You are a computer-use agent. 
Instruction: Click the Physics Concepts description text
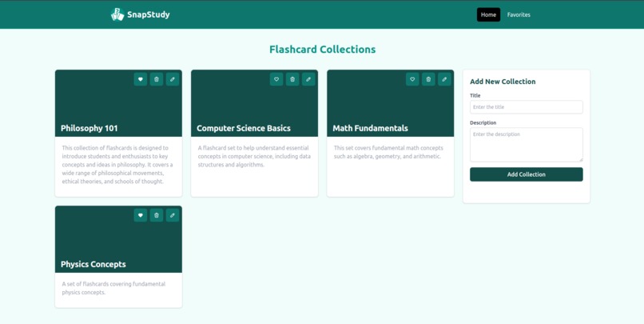tap(113, 288)
